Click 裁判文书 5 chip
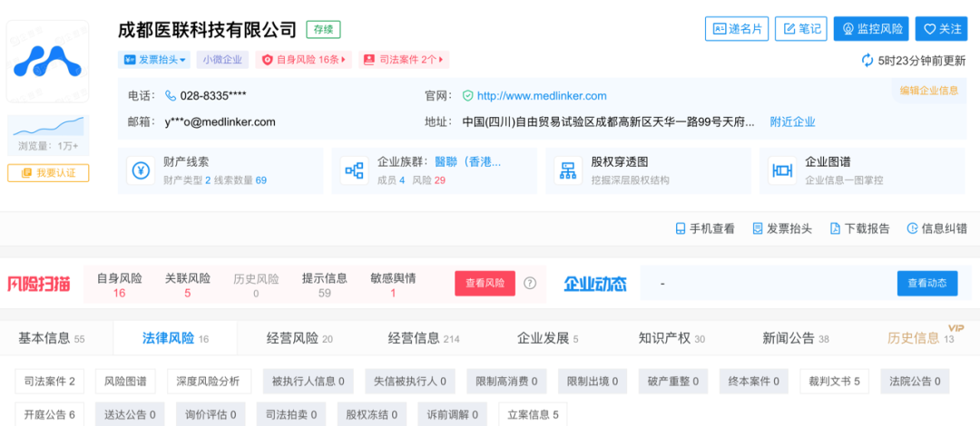The height and width of the screenshot is (426, 980). 835,381
